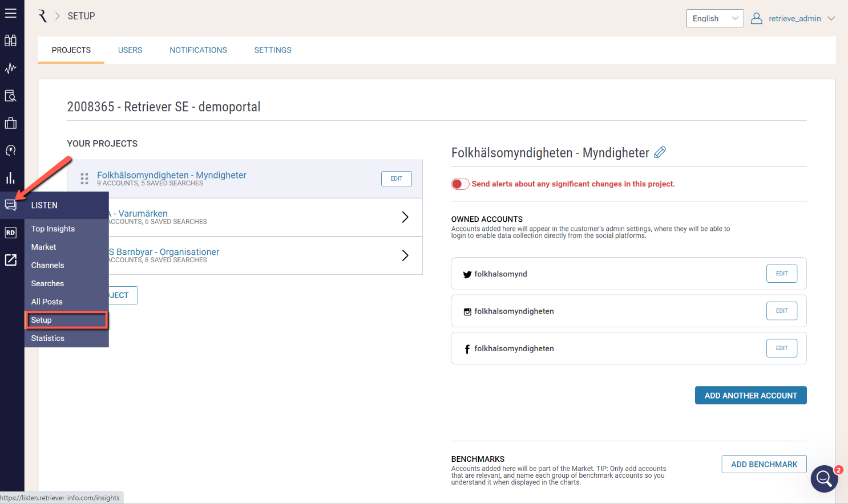Click the SETUP breadcrumb text

pos(82,16)
